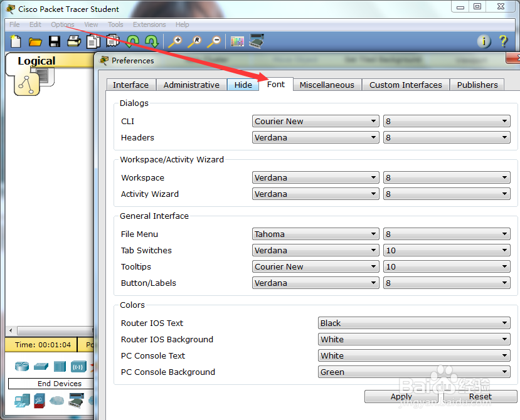Switch to the Custom Interfaces tab
This screenshot has height=420, width=520.
(405, 84)
